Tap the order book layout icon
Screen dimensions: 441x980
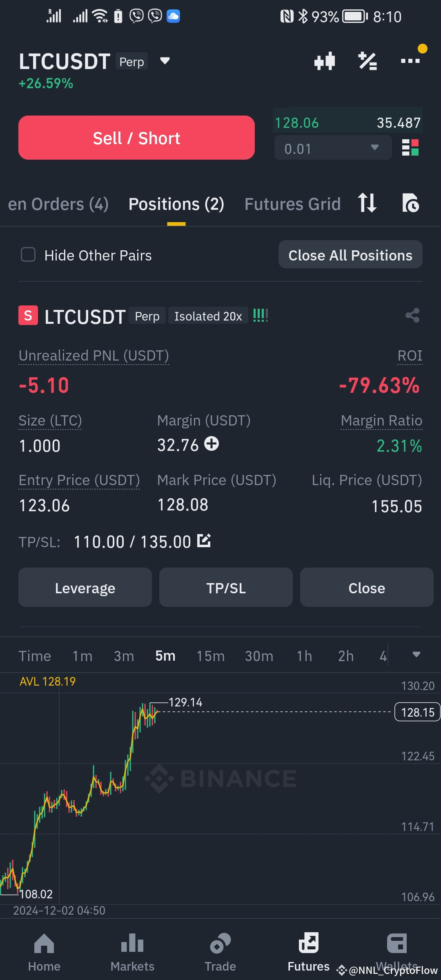(x=410, y=147)
